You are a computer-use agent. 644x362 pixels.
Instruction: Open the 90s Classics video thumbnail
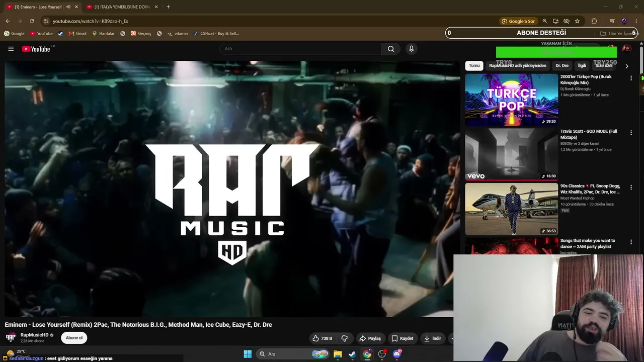tap(511, 209)
